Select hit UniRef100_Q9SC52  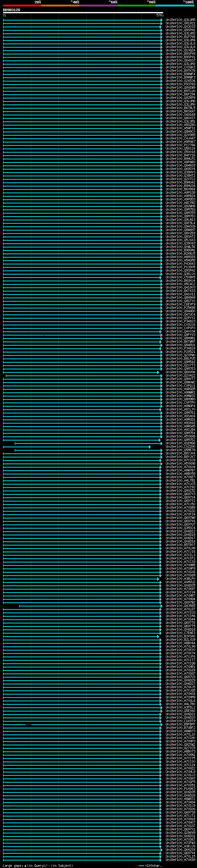pyautogui.click(x=180, y=491)
